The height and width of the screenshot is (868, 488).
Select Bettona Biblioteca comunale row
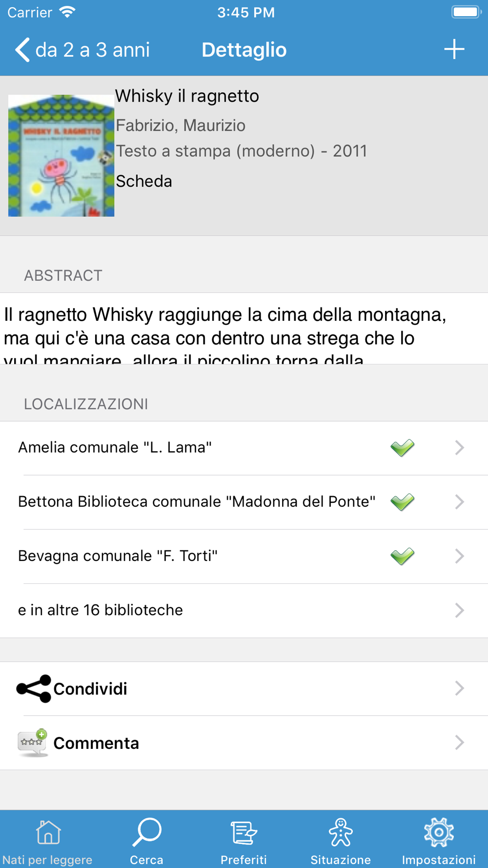click(x=244, y=502)
